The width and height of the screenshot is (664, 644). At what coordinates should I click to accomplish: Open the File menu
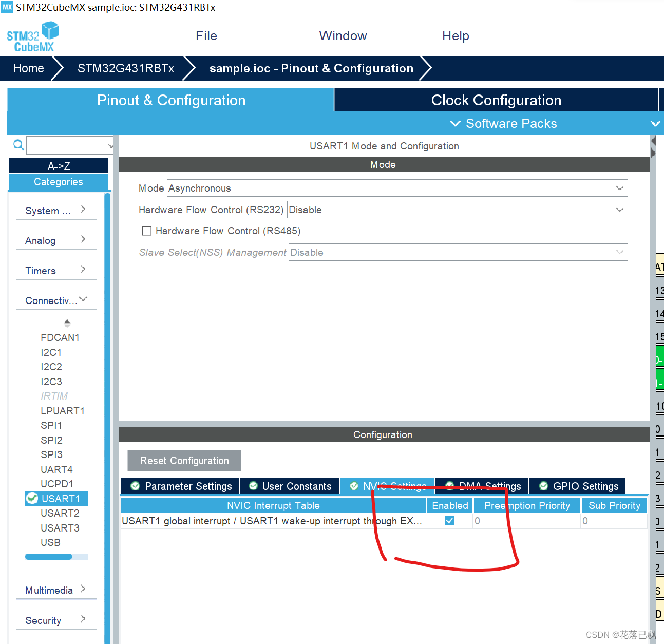pos(206,35)
